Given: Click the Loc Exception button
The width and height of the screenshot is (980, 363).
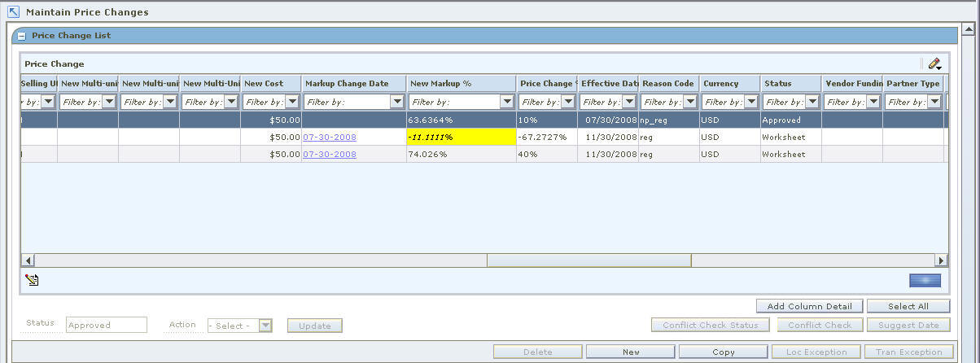Looking at the screenshot, I should tap(816, 352).
